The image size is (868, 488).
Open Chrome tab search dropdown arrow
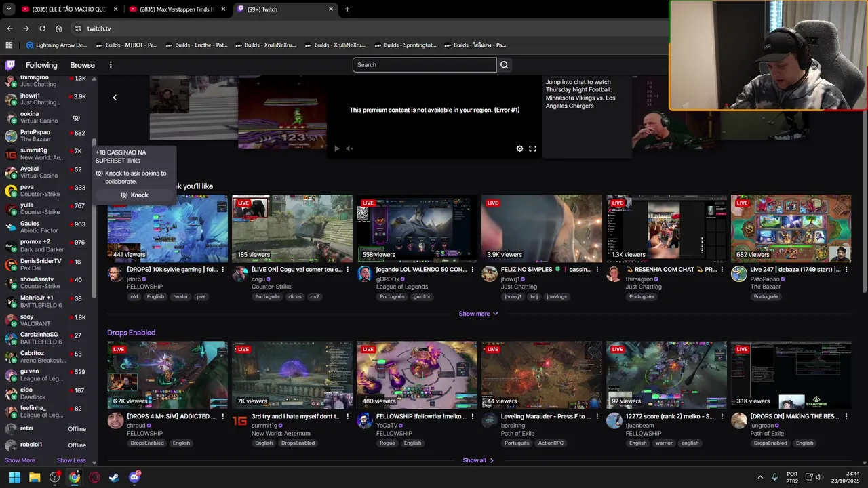click(9, 9)
